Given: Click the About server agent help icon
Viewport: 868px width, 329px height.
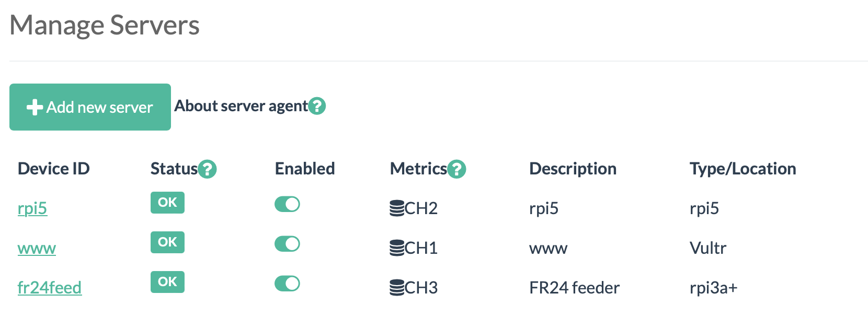Looking at the screenshot, I should click(x=318, y=105).
